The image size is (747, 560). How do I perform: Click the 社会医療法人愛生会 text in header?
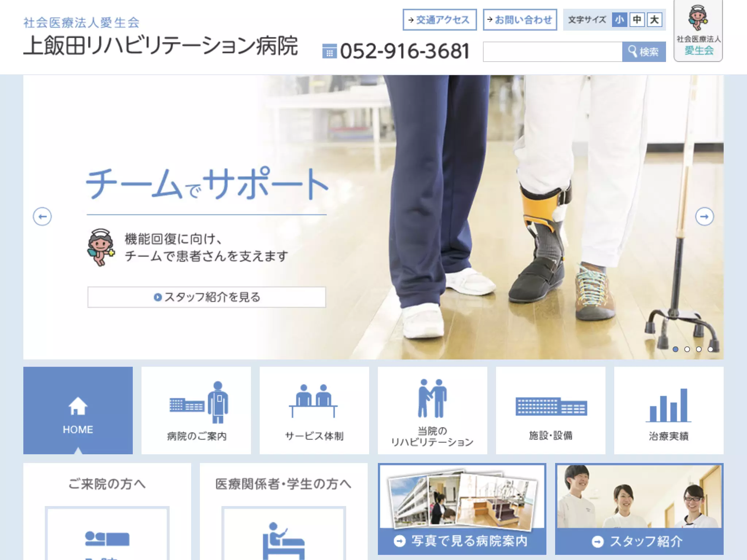click(82, 23)
